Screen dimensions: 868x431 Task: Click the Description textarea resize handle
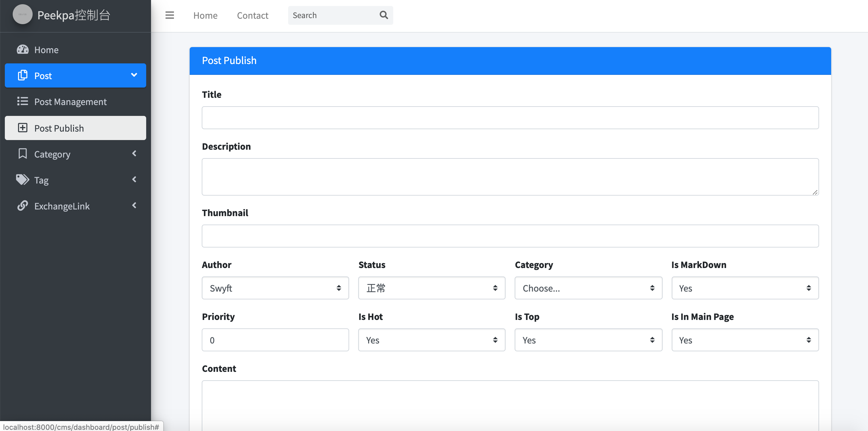(815, 192)
